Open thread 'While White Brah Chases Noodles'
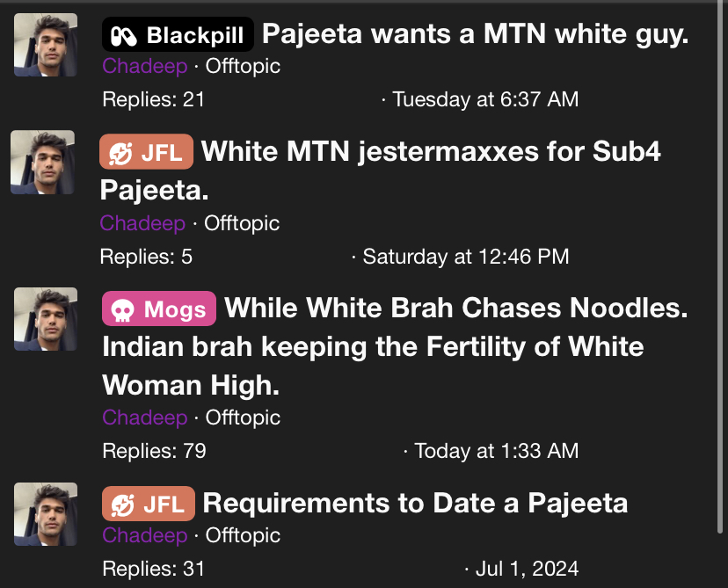The image size is (728, 588). point(395,346)
